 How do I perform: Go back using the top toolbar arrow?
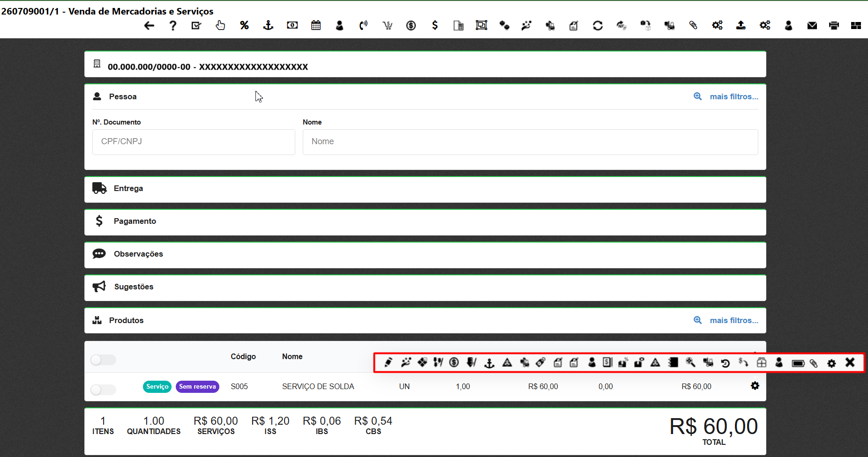coord(149,26)
